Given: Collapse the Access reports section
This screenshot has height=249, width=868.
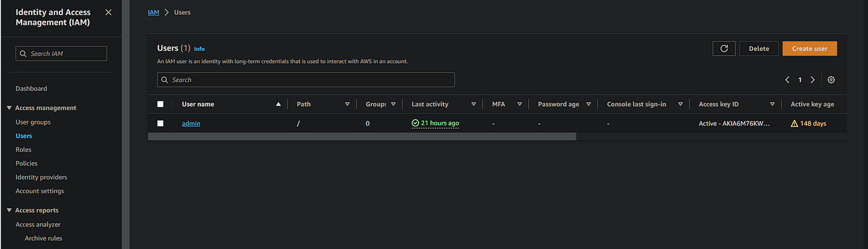Looking at the screenshot, I should click(9, 211).
